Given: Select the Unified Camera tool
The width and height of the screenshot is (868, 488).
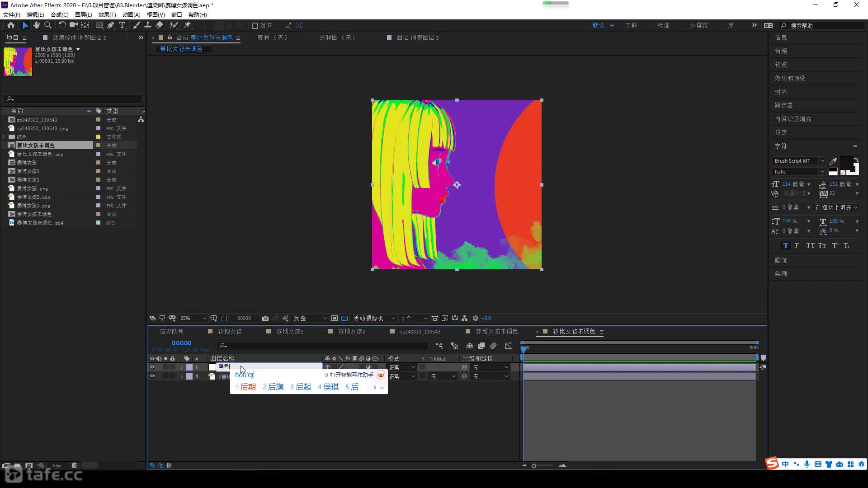Looking at the screenshot, I should [73, 25].
